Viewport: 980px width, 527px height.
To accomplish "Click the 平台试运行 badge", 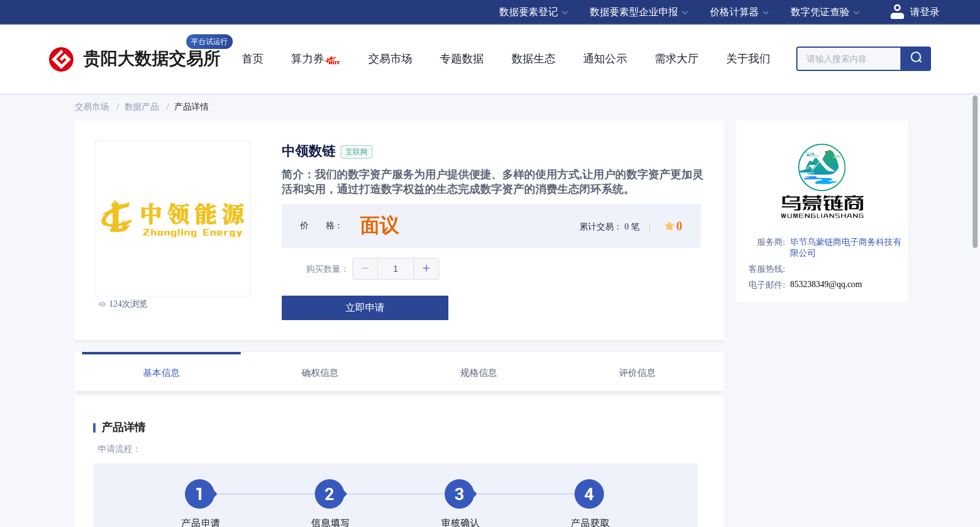I will 209,42.
